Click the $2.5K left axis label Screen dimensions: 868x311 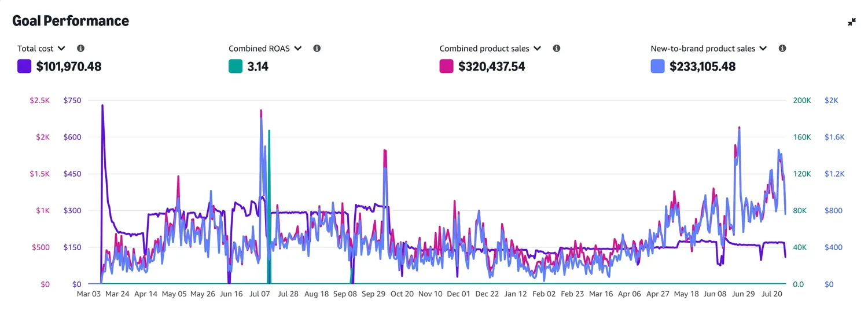click(x=40, y=100)
